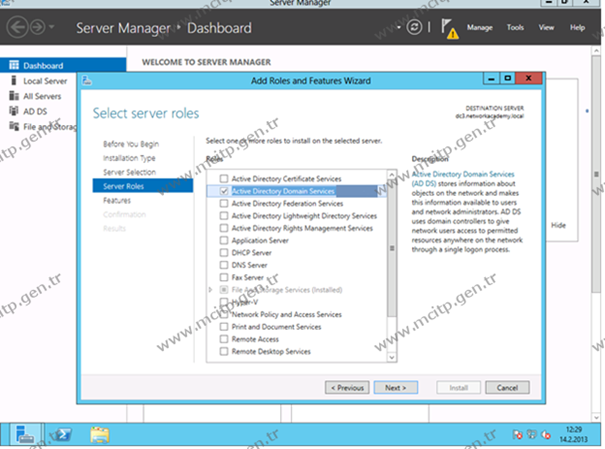Image resolution: width=605 pixels, height=449 pixels.
Task: Check the Fax Server role
Action: click(x=224, y=277)
